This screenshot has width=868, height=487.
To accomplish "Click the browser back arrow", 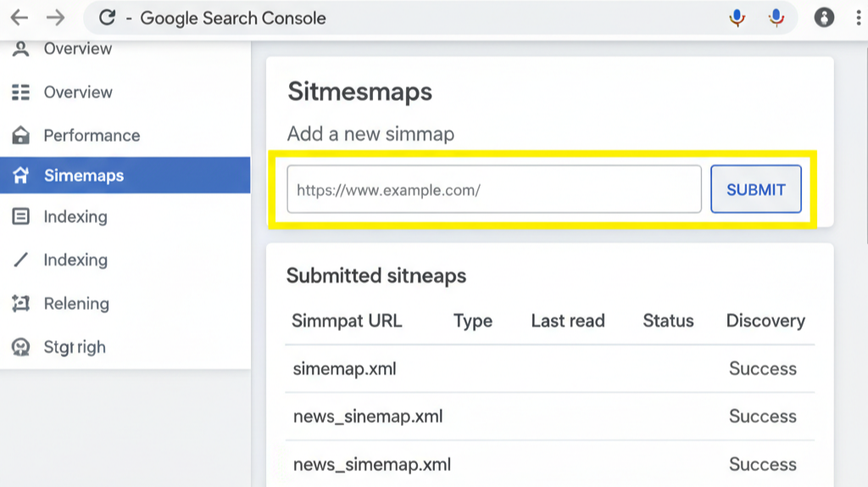I will click(x=19, y=18).
